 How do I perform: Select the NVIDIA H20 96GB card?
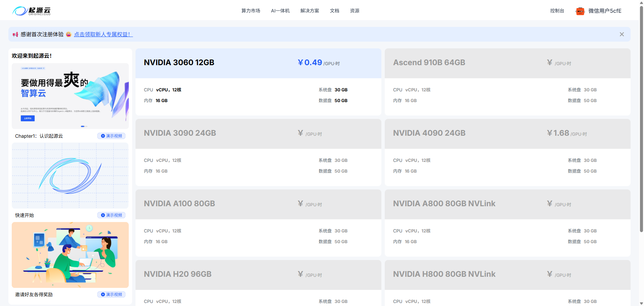(x=258, y=283)
